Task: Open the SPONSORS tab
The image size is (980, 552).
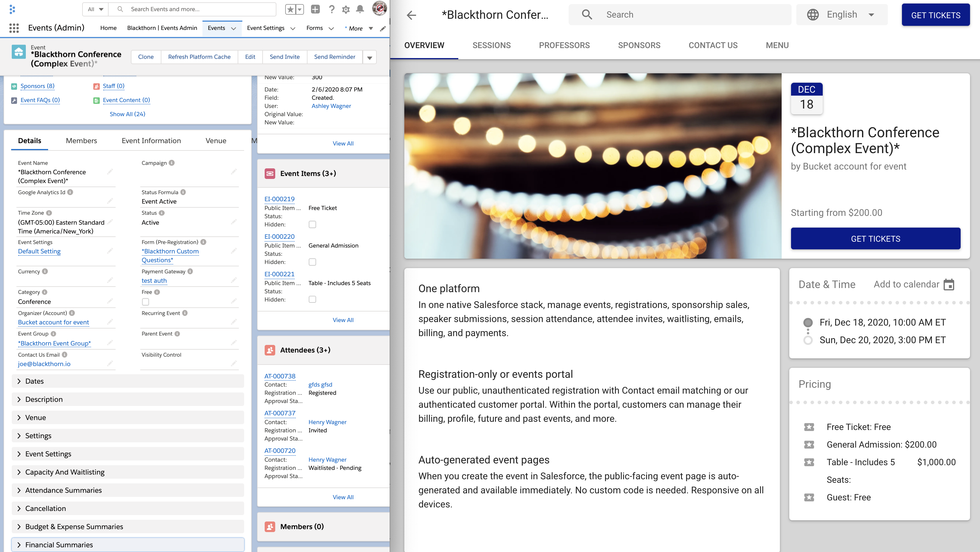Action: (x=639, y=45)
